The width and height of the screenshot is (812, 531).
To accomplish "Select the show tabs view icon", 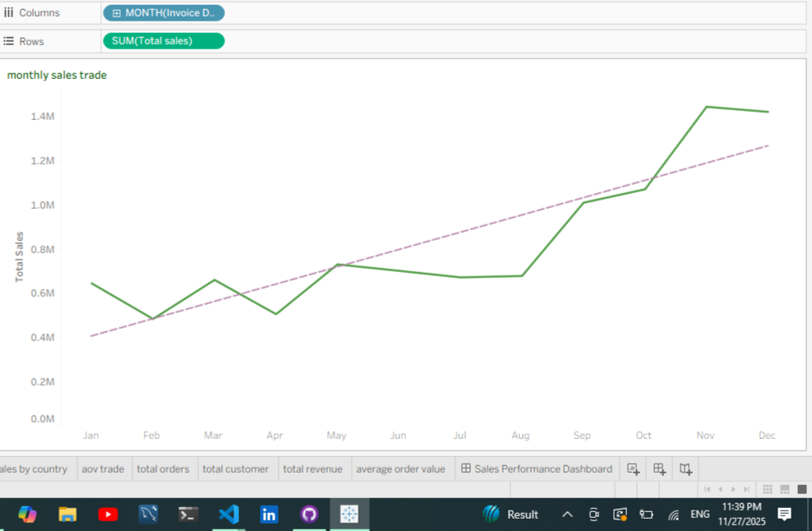I will coord(801,489).
